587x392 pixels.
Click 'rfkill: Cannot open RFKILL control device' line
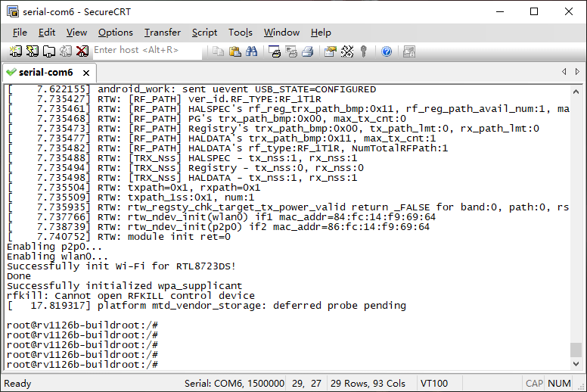[x=131, y=295]
